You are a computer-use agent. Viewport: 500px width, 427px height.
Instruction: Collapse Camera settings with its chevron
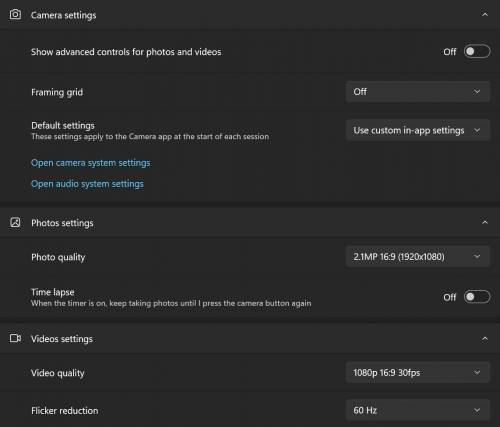[x=485, y=15]
